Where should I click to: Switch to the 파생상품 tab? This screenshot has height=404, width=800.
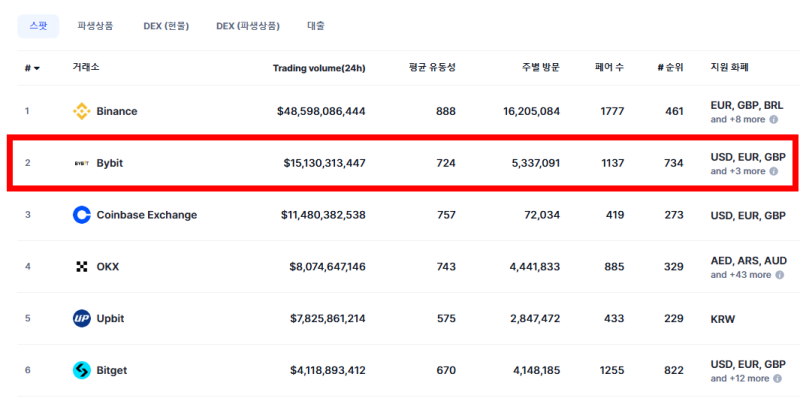tap(95, 26)
